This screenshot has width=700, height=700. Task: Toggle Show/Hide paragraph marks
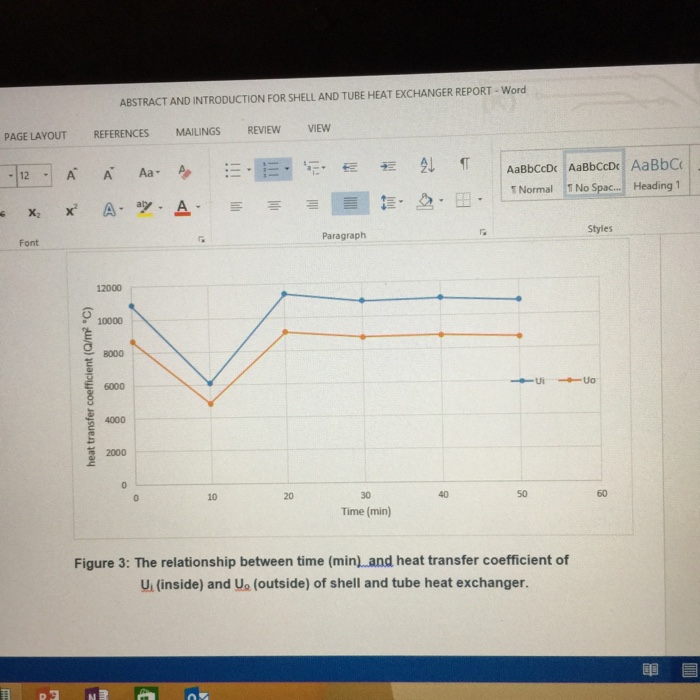pyautogui.click(x=465, y=163)
